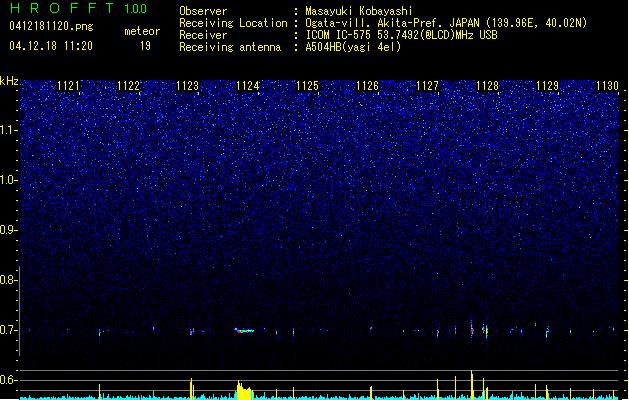Click the long meteor echo near 1124
The image size is (629, 400).
click(x=245, y=331)
